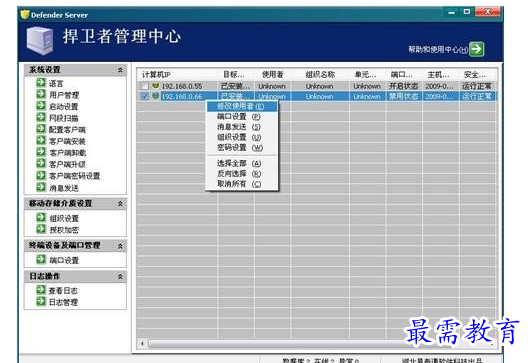528x363 pixels.
Task: Click the green arrow icon beside 授权加密
Action: [x=41, y=229]
